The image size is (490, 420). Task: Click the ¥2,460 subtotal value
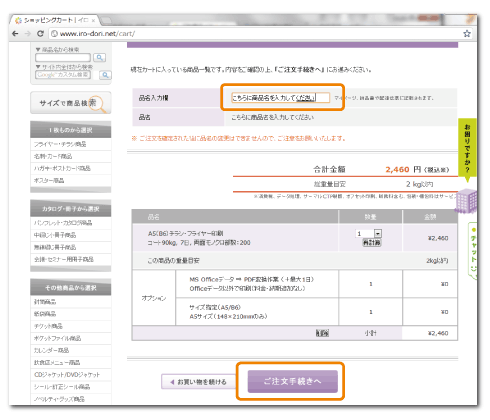pyautogui.click(x=438, y=333)
